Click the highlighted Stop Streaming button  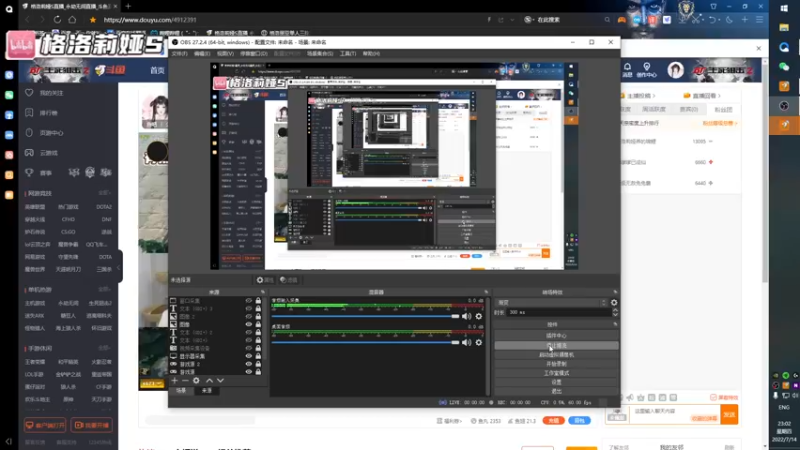click(x=556, y=345)
